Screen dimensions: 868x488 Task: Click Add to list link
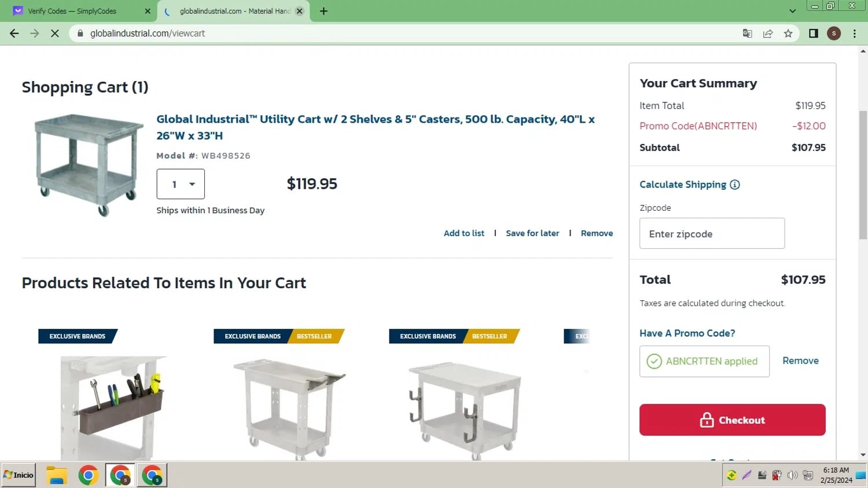tap(464, 233)
